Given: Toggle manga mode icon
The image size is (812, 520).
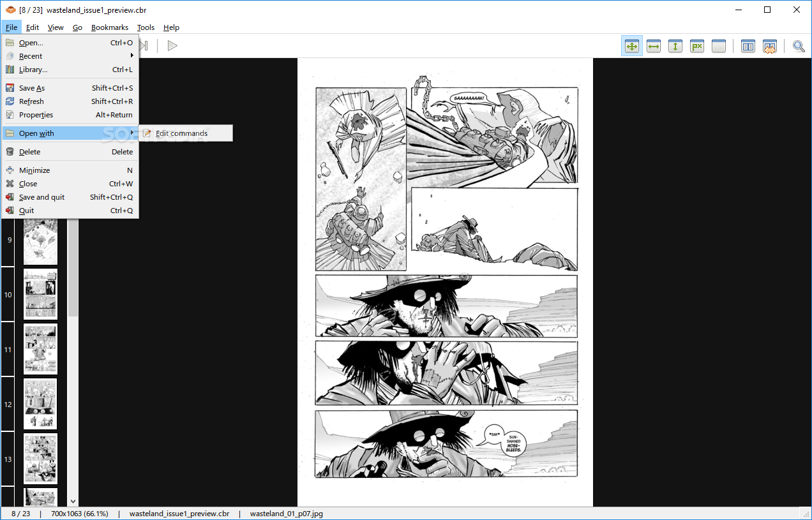Looking at the screenshot, I should pos(770,46).
